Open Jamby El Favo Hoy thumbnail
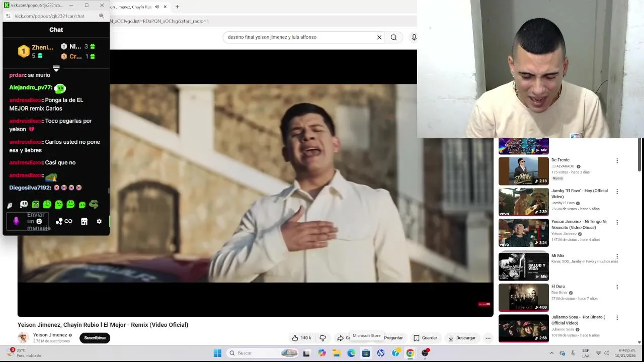 coord(523,202)
